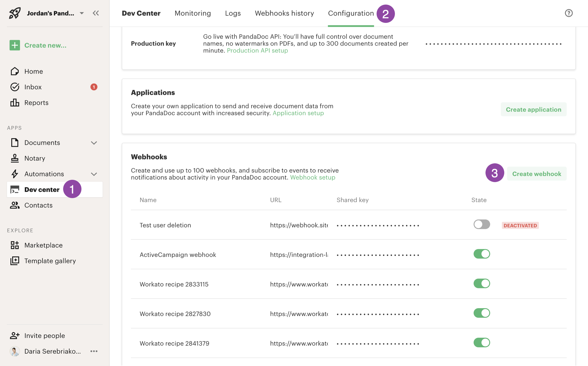
Task: Click the Dev center sidebar icon
Action: click(x=14, y=189)
